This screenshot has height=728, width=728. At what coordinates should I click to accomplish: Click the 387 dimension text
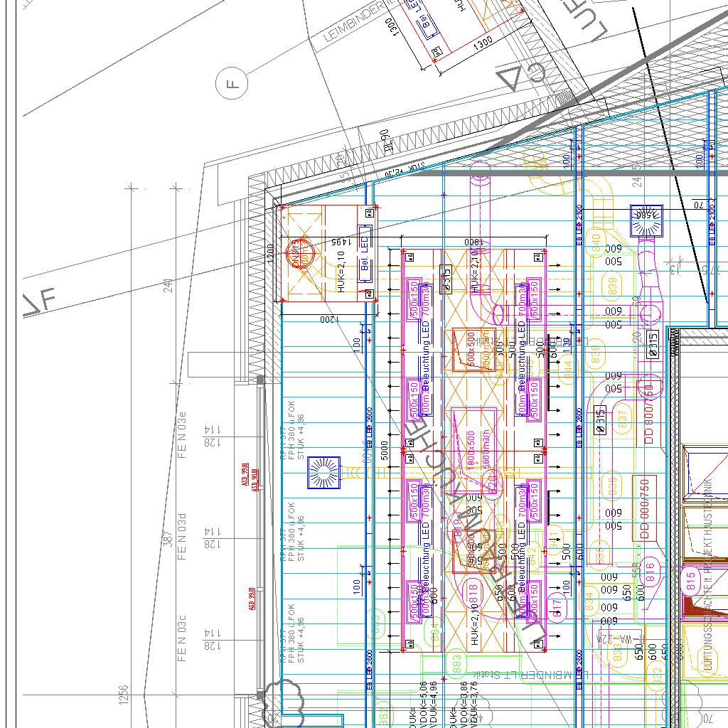168,538
